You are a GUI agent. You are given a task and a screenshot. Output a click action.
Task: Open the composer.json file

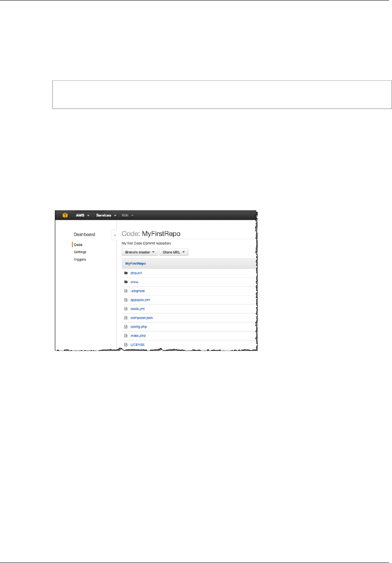[141, 318]
